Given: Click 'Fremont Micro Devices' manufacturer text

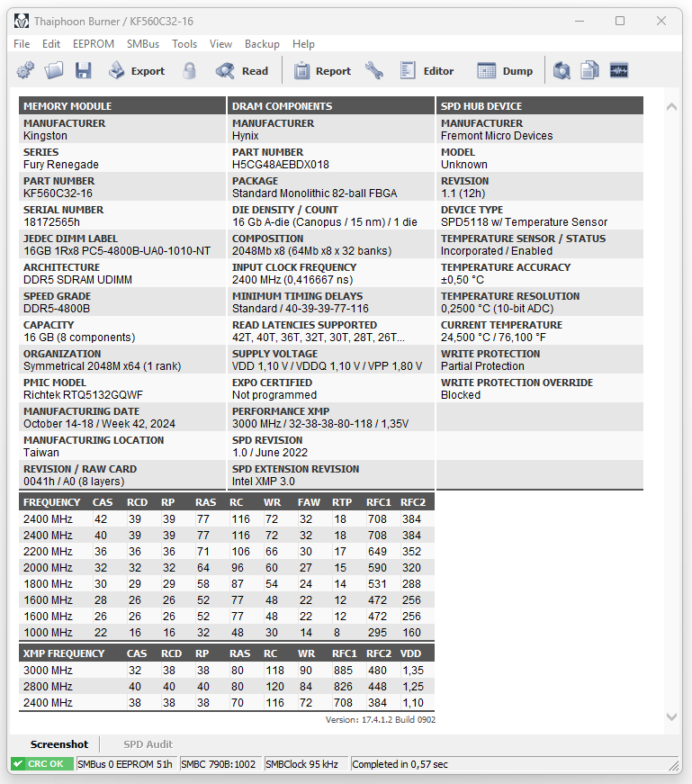Looking at the screenshot, I should 497,136.
